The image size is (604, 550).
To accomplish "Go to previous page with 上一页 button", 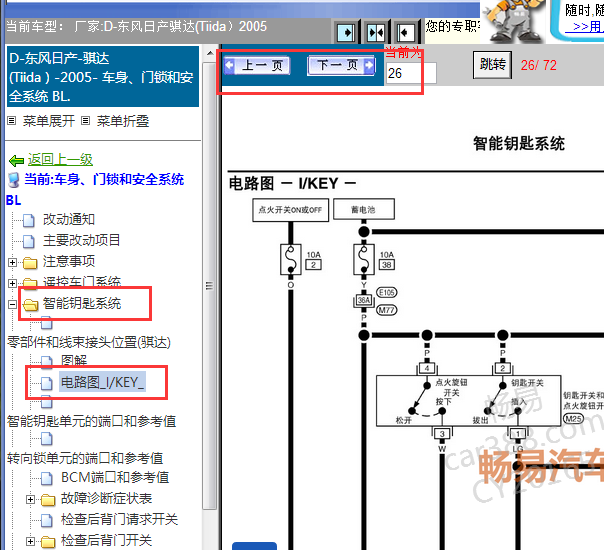I will pyautogui.click(x=257, y=65).
